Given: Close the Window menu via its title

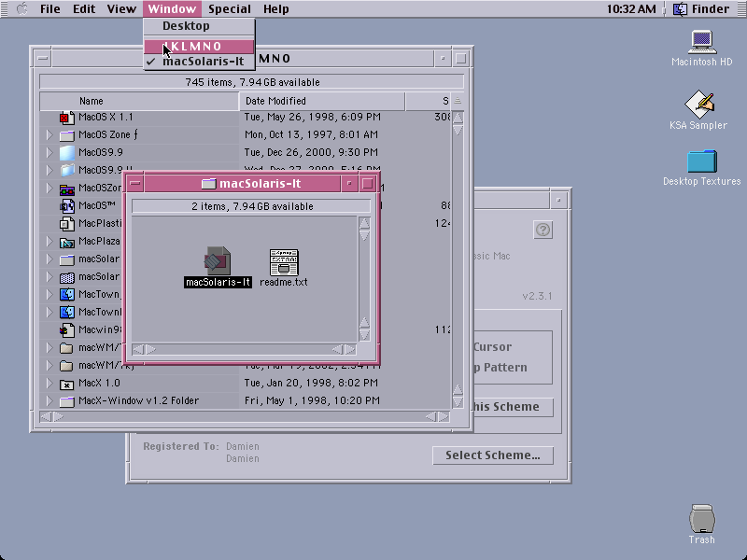Looking at the screenshot, I should coord(172,8).
